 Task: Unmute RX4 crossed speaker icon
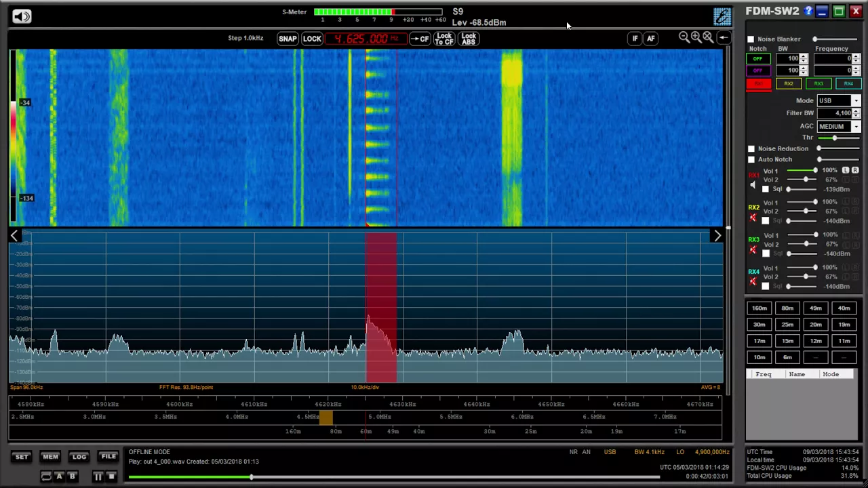click(x=753, y=281)
